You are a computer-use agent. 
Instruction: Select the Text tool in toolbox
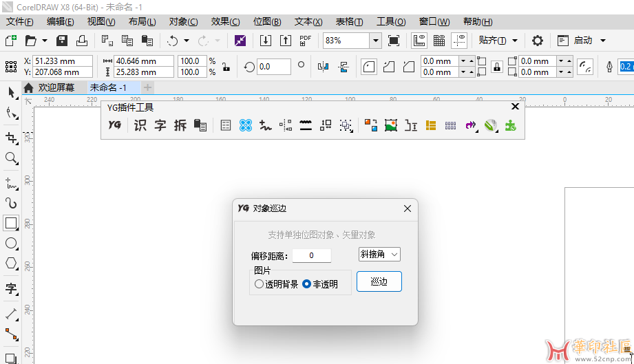point(11,288)
